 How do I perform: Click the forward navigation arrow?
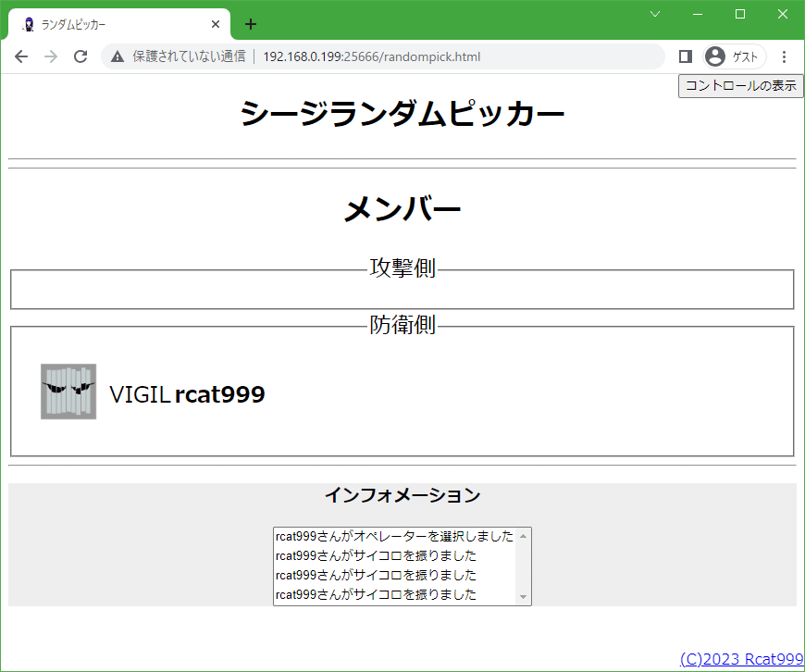click(x=51, y=56)
